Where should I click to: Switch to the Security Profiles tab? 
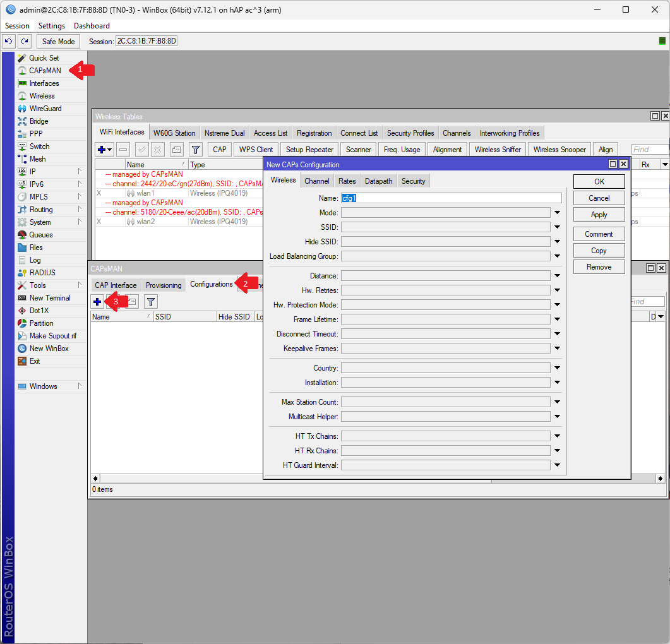pyautogui.click(x=410, y=133)
